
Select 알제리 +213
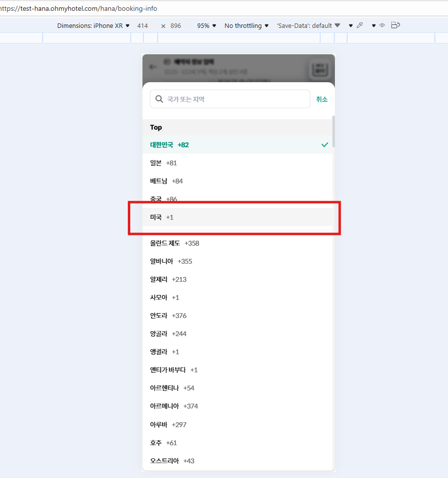tap(237, 279)
